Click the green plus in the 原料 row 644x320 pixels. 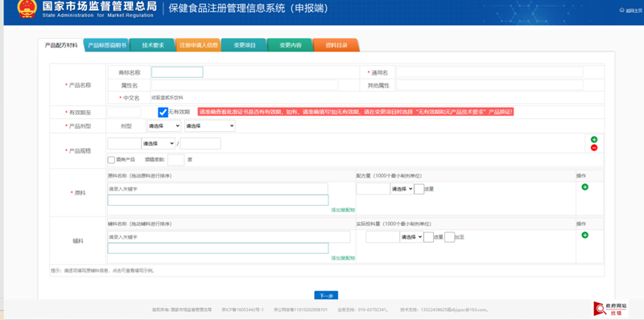pos(585,187)
